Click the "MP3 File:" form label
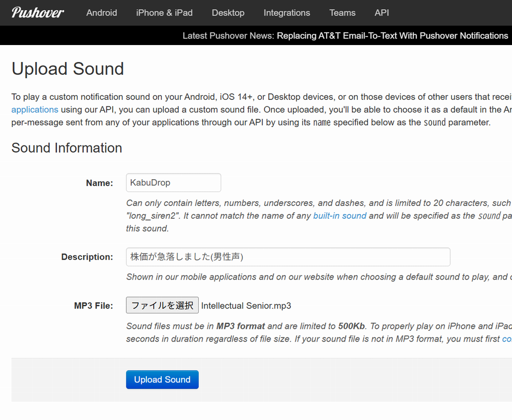Image resolution: width=512 pixels, height=420 pixels. (93, 306)
